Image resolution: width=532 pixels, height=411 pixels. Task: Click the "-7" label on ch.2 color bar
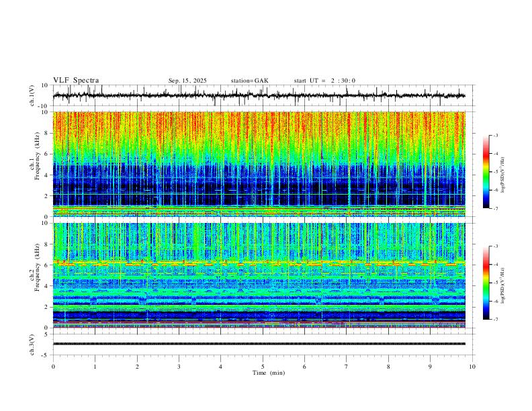pos(495,320)
